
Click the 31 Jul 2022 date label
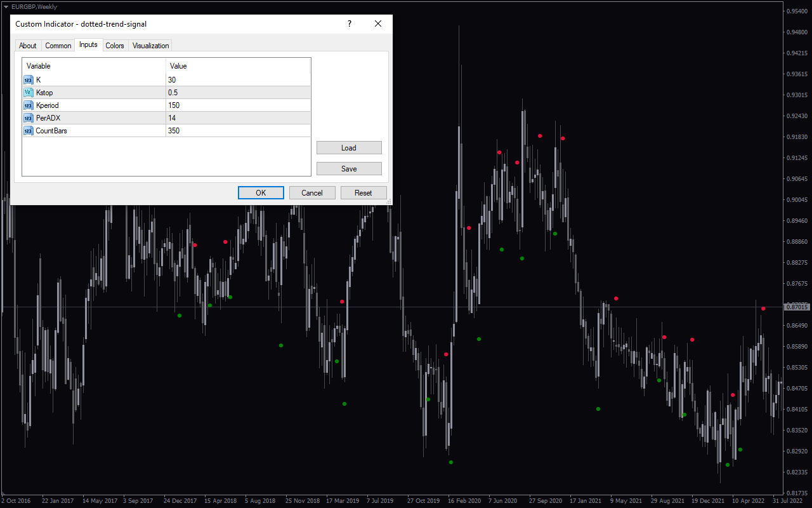point(787,501)
